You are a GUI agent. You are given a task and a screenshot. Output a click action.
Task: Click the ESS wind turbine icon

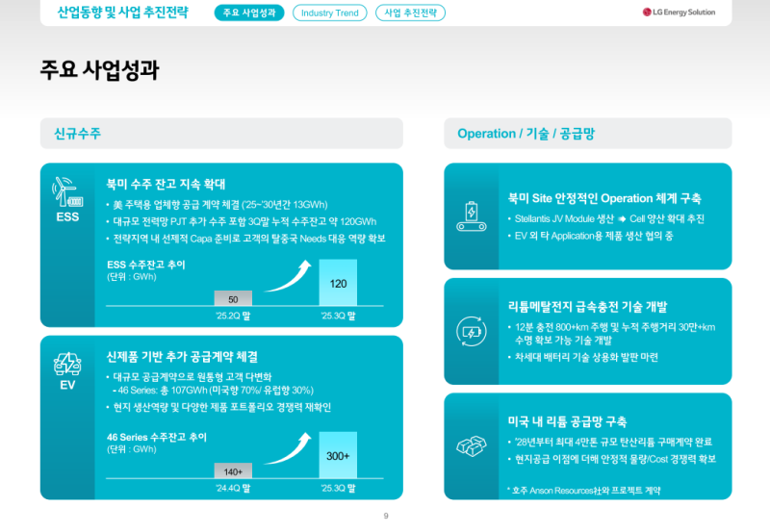point(67,191)
